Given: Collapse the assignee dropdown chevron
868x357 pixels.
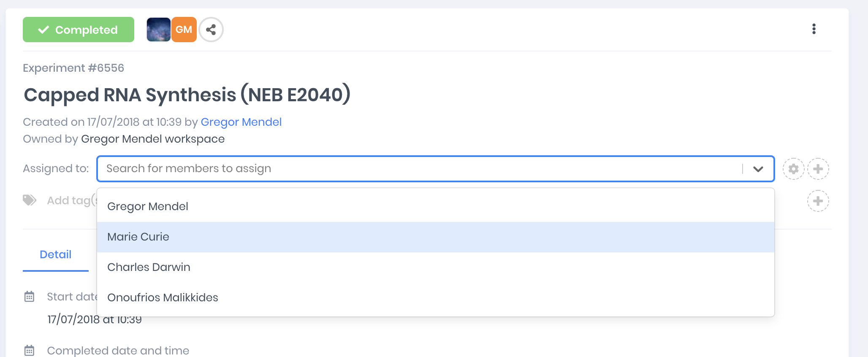Looking at the screenshot, I should point(758,169).
